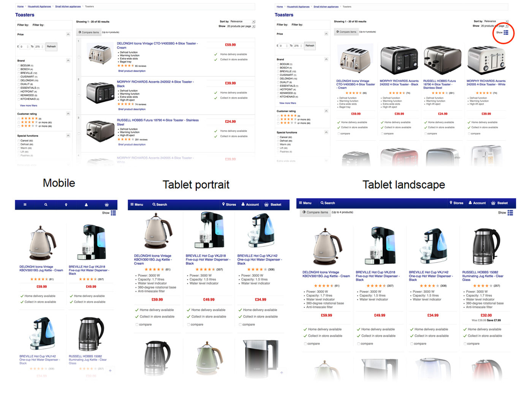Image resolution: width=532 pixels, height=396 pixels.
Task: Open the basket icon in mobile header
Action: tap(107, 205)
